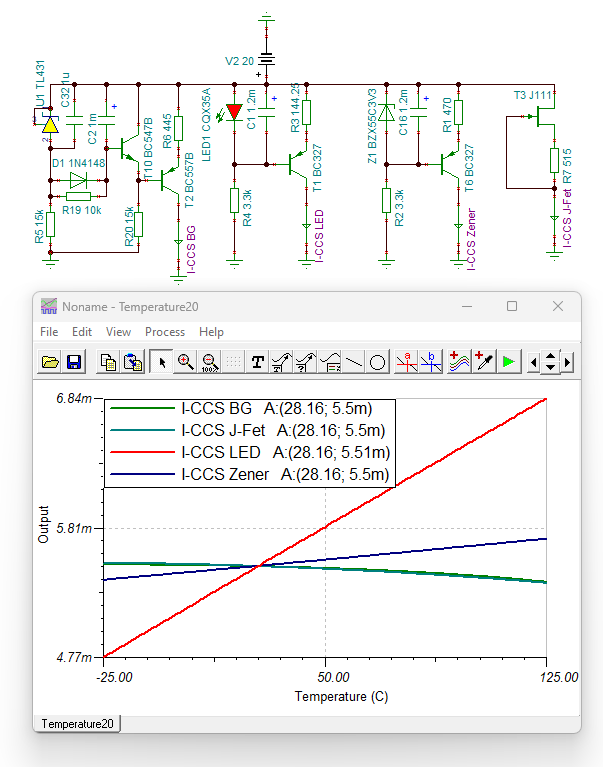Enable cursor A
This screenshot has height=767, width=603.
pos(407,362)
